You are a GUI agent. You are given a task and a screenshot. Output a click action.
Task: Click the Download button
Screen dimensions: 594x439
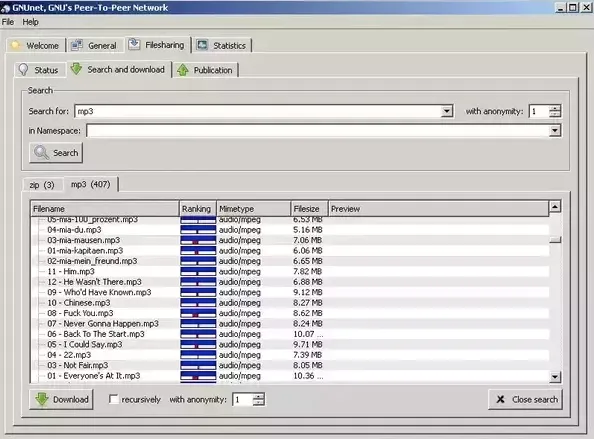tap(61, 399)
